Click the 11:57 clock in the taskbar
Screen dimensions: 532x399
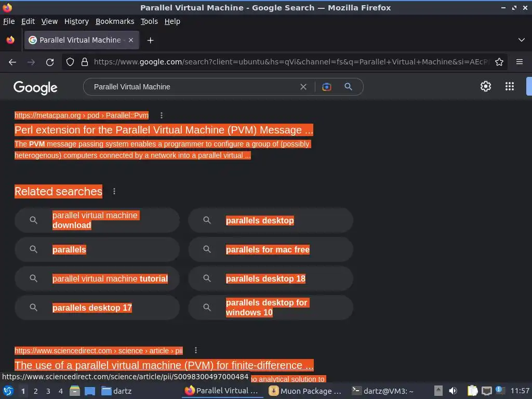(520, 391)
